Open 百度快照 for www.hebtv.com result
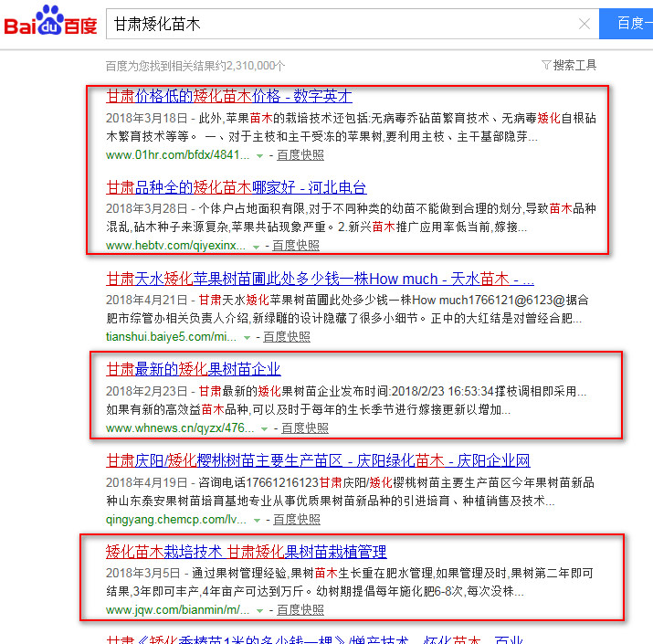653x644 pixels. tap(295, 245)
